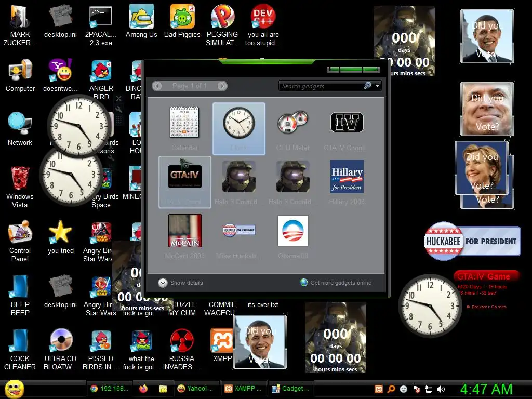Screen dimensions: 532x399
Task: Select the GTA:IV gadget with black logo tile
Action: coord(184,182)
